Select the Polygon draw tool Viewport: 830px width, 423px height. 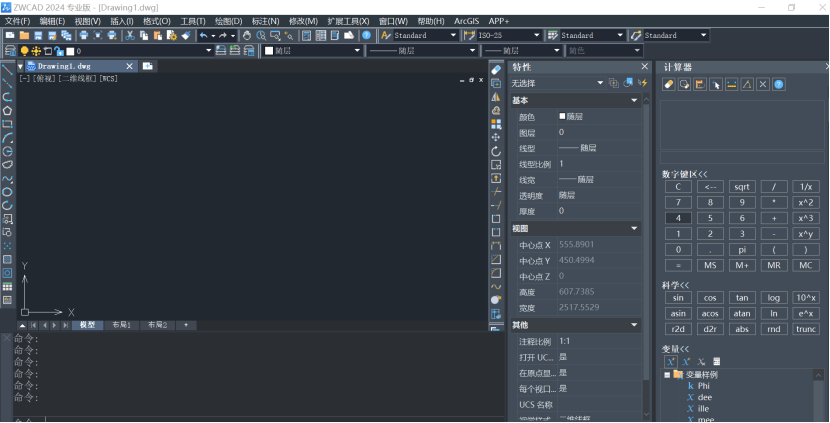(x=7, y=111)
